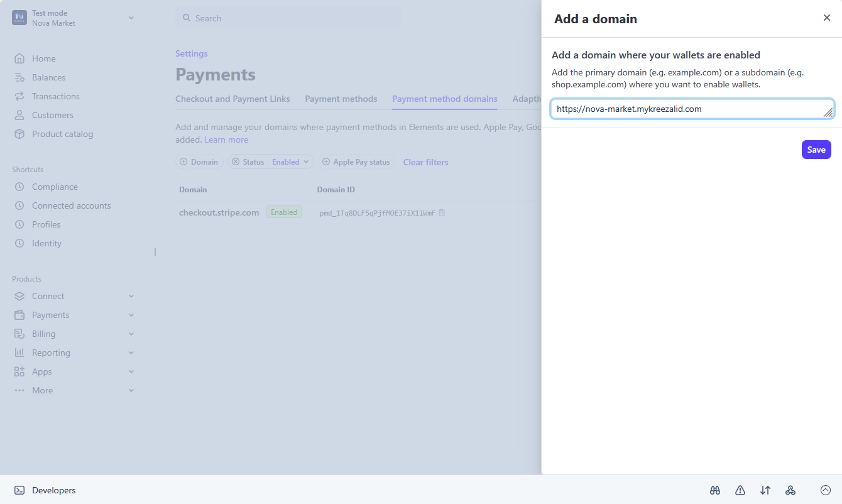
Task: Click the Nova Market account logo
Action: point(19,18)
